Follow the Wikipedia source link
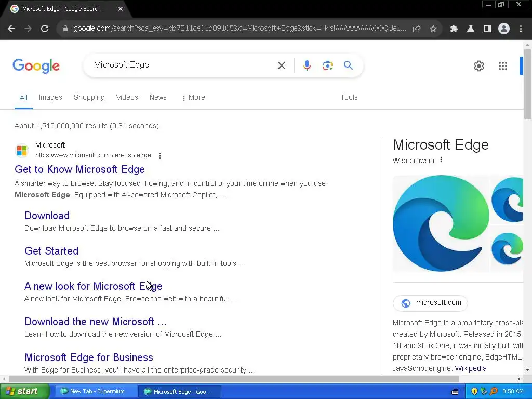Viewport: 532px width, 399px height. (x=471, y=368)
